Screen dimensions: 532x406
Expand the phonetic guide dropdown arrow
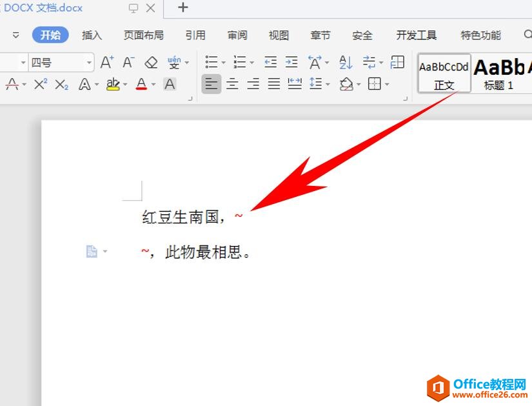(186, 63)
